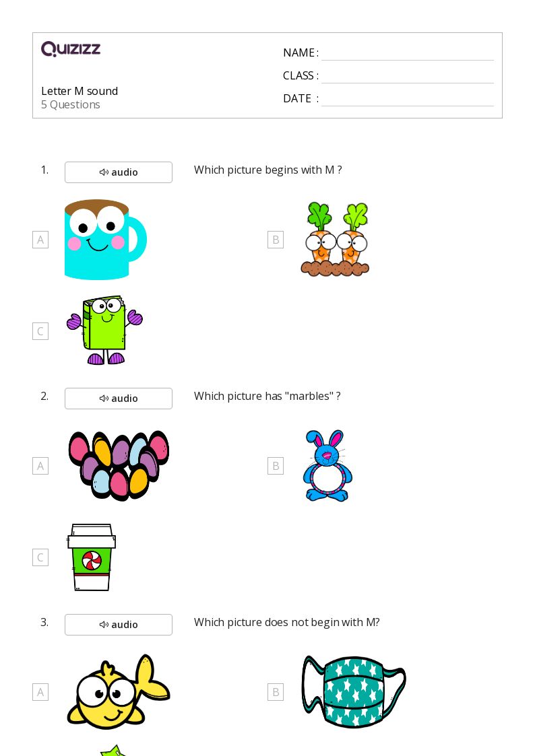
Task: Check answer box A for question 1
Action: pos(40,240)
